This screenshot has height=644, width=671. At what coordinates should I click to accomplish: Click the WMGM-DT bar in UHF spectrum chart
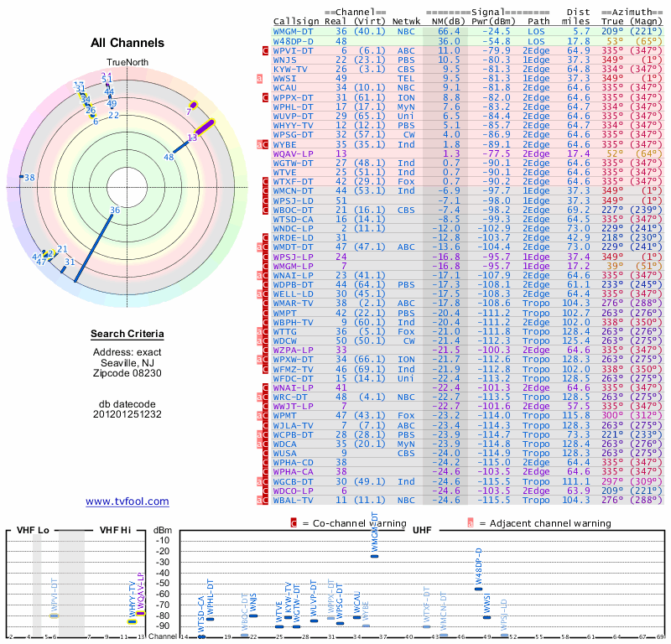(374, 556)
